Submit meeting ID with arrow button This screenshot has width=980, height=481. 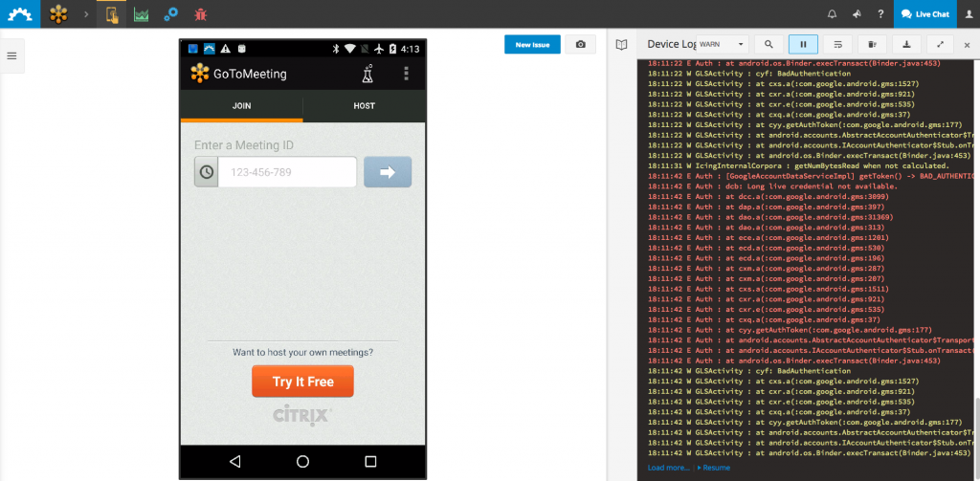(x=388, y=172)
